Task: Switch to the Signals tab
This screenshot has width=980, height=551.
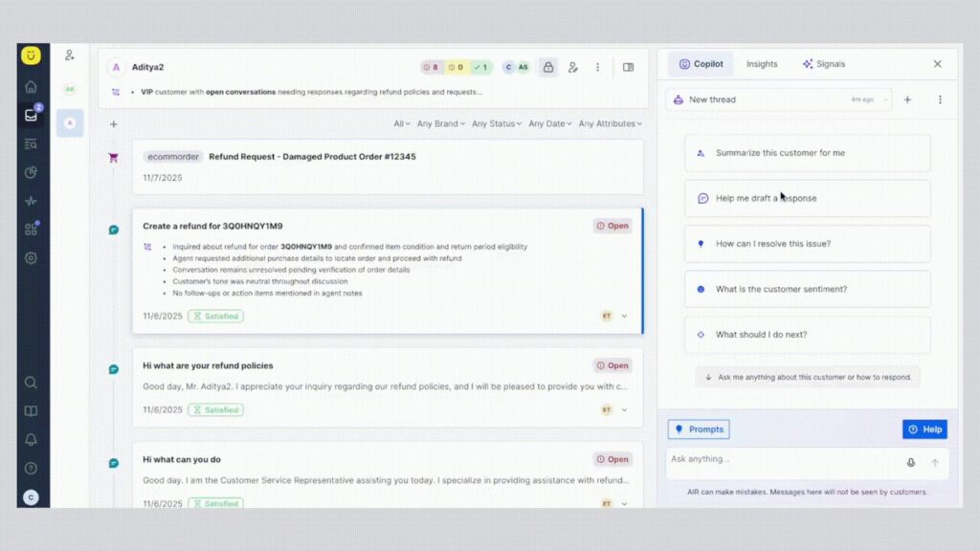Action: click(x=823, y=64)
